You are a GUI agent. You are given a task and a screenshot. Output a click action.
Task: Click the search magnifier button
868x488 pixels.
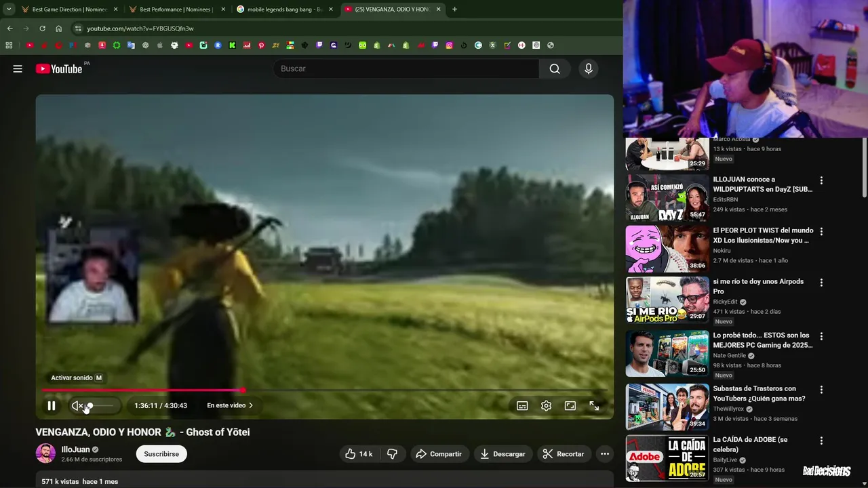point(555,68)
